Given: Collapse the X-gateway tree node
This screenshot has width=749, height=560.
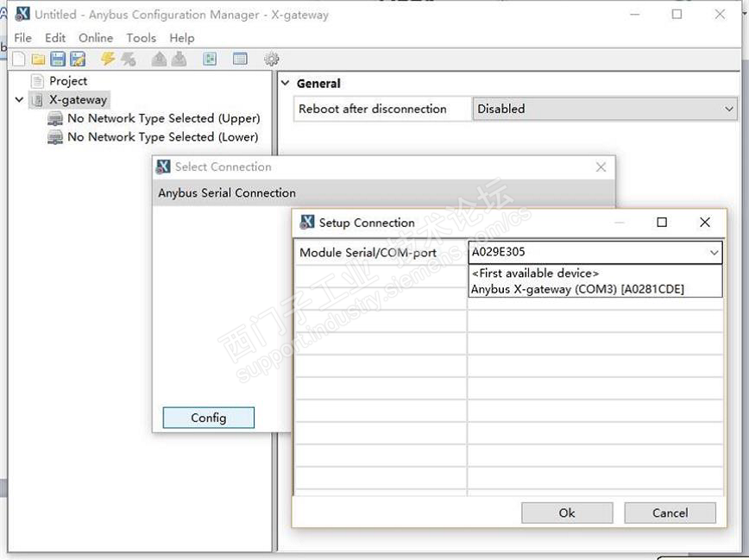Looking at the screenshot, I should click(19, 100).
